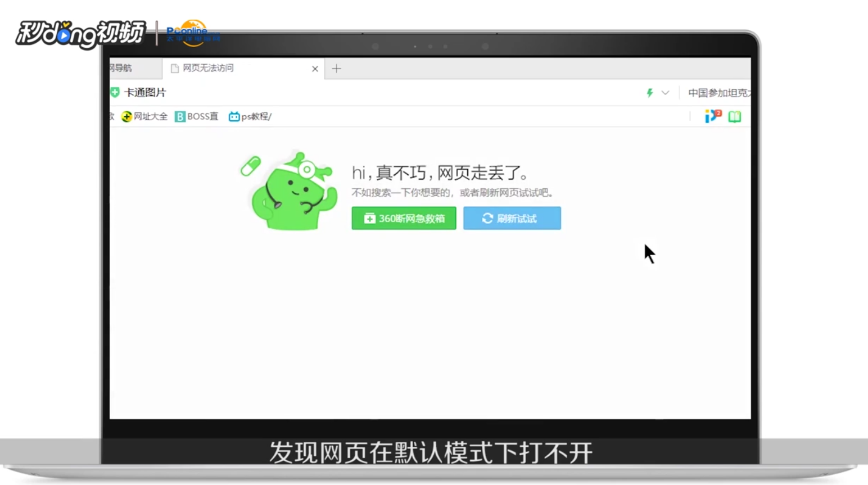
Task: Click the page document icon on 网页无法访问 tab
Action: click(x=175, y=68)
